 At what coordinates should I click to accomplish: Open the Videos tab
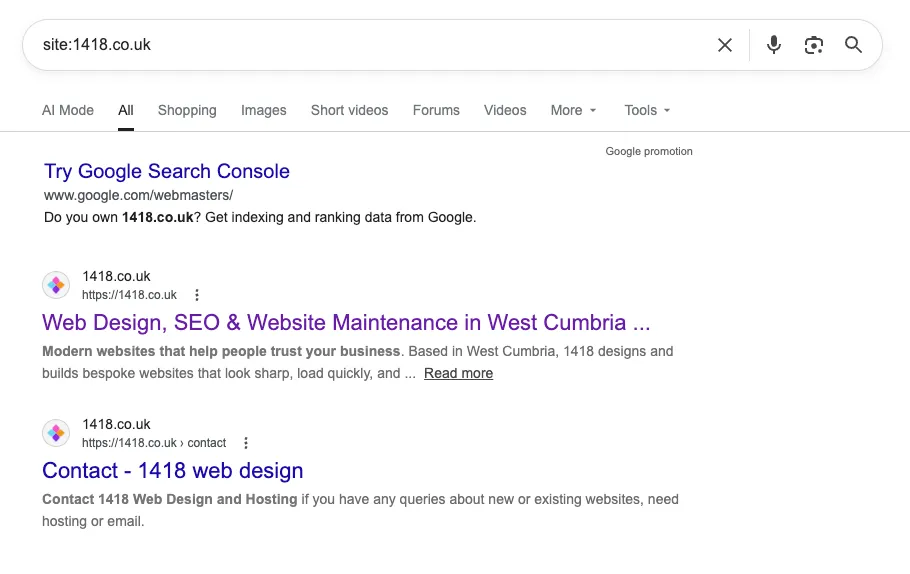pyautogui.click(x=505, y=110)
